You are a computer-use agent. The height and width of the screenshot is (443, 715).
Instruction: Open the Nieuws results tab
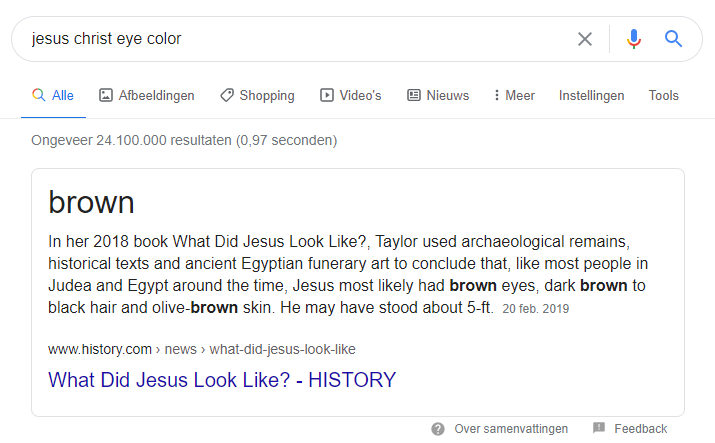coord(447,96)
